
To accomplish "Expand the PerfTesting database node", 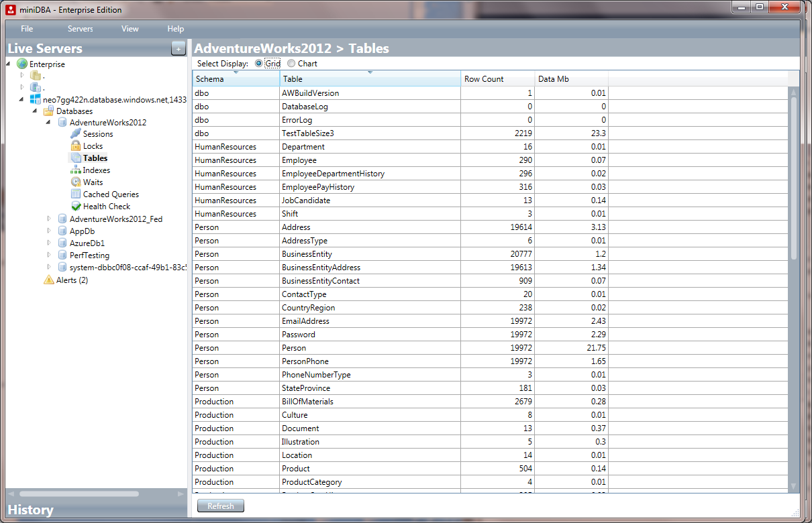I will tap(48, 255).
